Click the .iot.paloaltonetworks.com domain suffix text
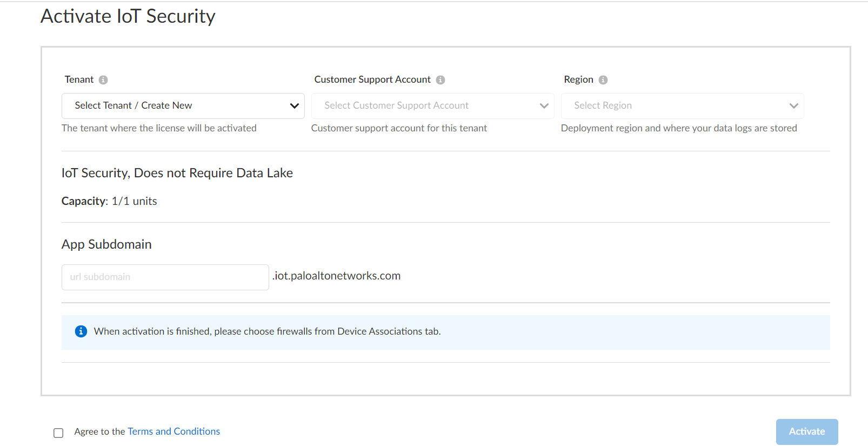 click(337, 276)
